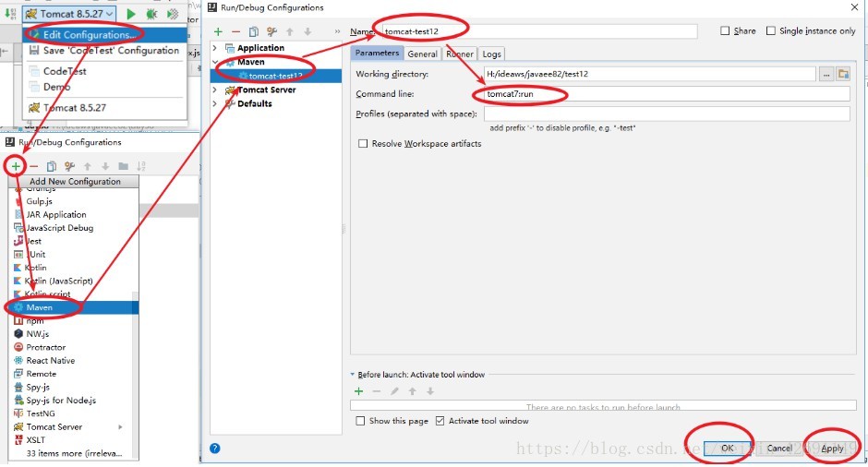Viewport: 868px width, 467px height.
Task: Toggle Single instance only checkbox
Action: [770, 31]
